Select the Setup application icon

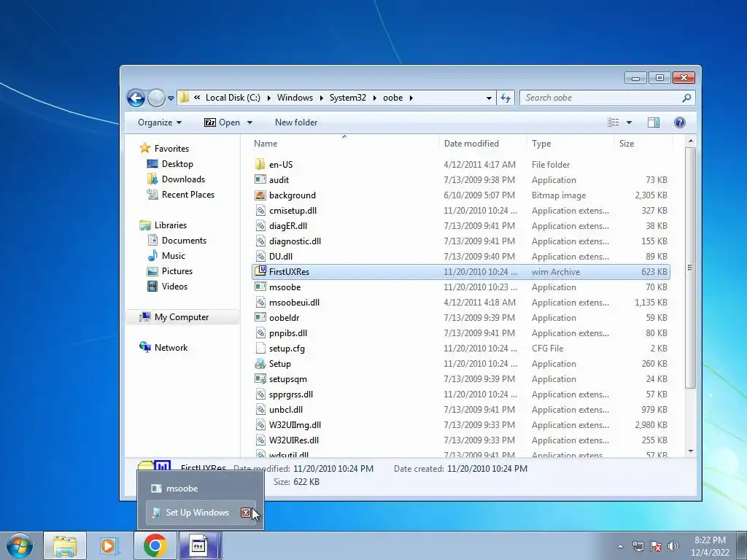260,364
